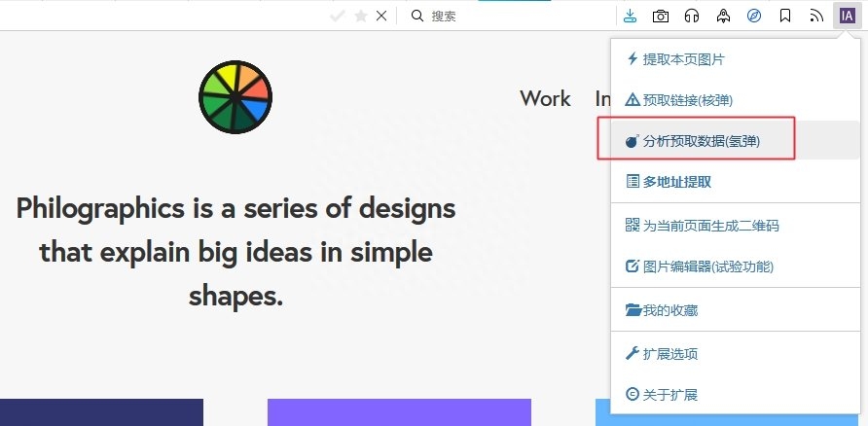Click in the 搜索 search field
This screenshot has width=868, height=426.
click(509, 16)
